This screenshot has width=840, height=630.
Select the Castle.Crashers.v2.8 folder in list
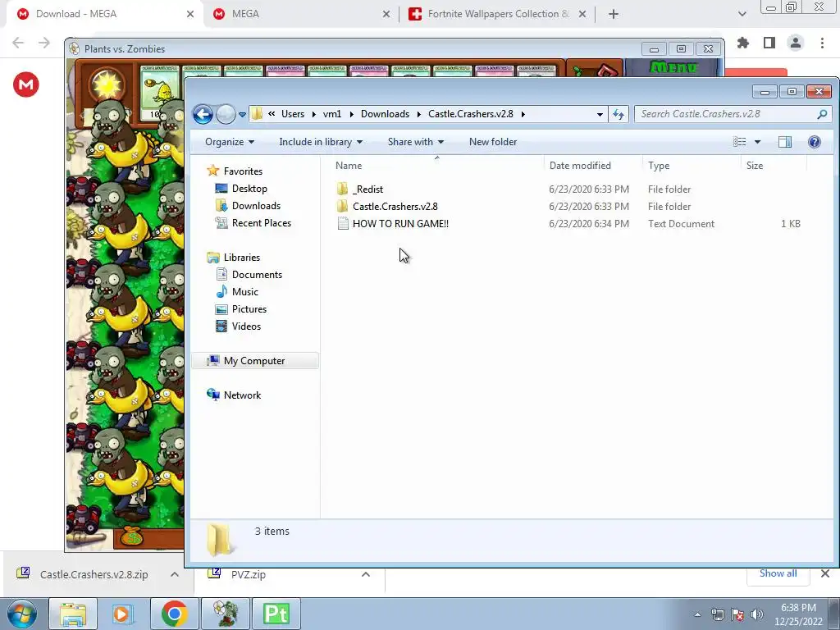(x=395, y=206)
